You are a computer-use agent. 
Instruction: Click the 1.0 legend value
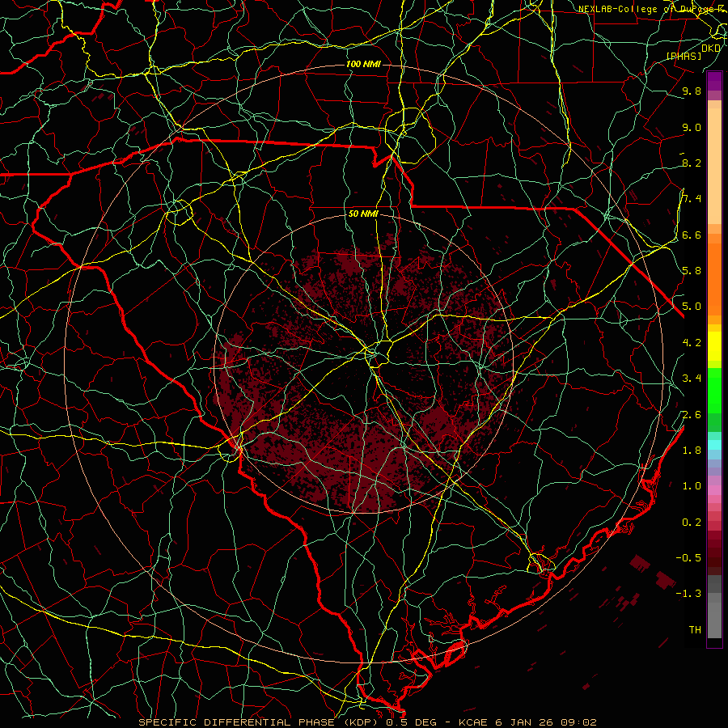pyautogui.click(x=692, y=486)
